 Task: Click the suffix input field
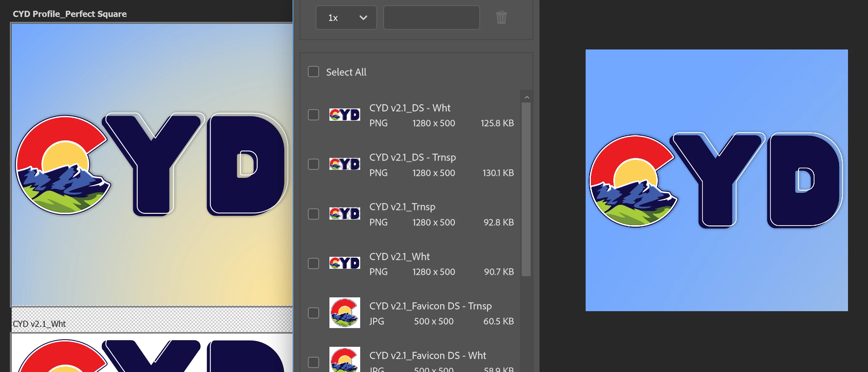[x=431, y=18]
